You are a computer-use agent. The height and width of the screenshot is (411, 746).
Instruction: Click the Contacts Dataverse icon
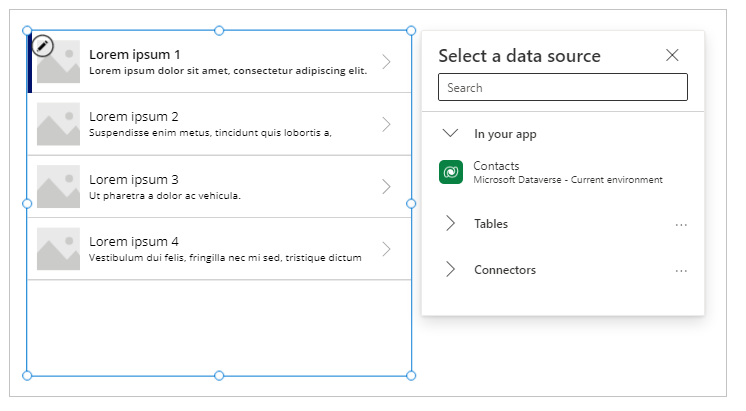(450, 172)
